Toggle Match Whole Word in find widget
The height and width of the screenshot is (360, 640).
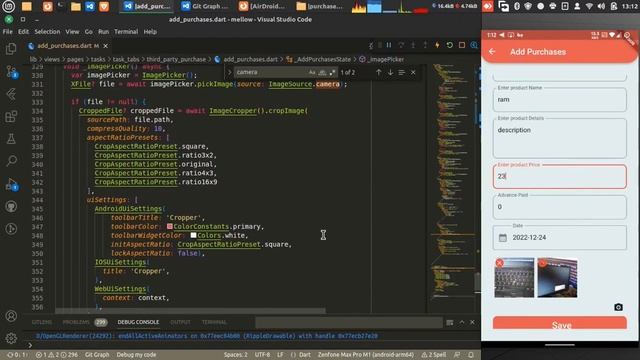point(322,72)
